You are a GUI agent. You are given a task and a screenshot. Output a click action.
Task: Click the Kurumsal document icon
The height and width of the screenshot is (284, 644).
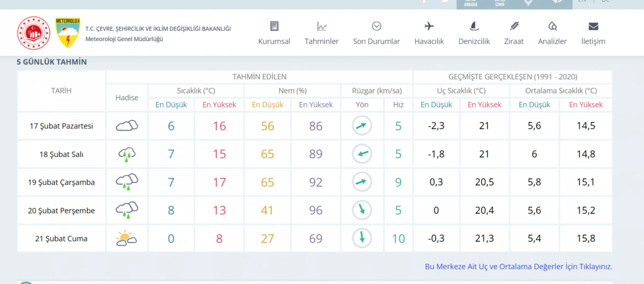[x=274, y=26]
